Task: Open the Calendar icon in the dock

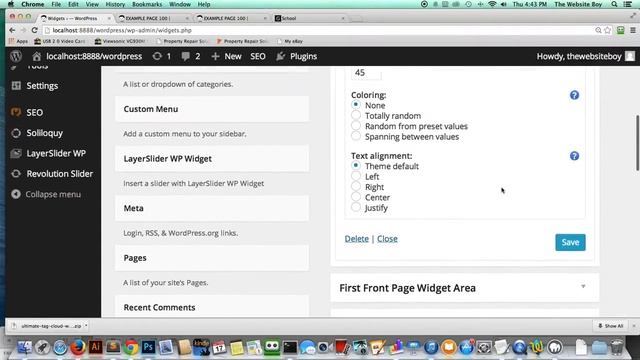Action: (219, 347)
